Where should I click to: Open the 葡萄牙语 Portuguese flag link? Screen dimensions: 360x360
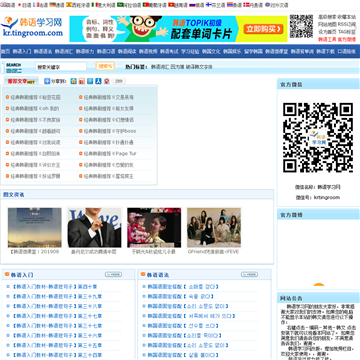(x=154, y=5)
